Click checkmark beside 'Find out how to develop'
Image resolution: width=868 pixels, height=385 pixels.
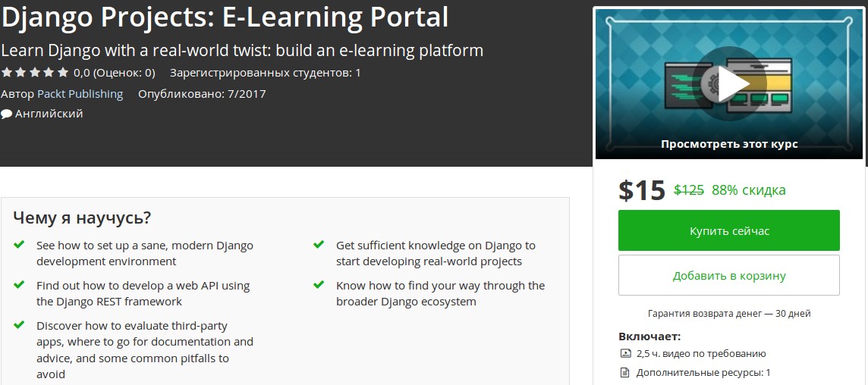tap(19, 285)
